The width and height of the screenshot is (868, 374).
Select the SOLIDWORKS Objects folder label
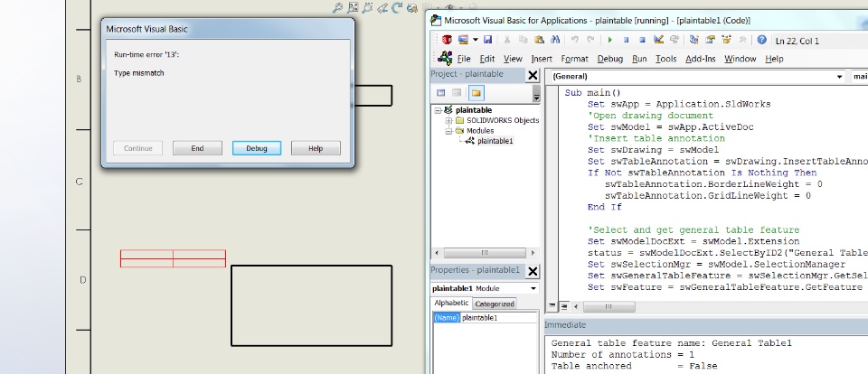click(502, 121)
